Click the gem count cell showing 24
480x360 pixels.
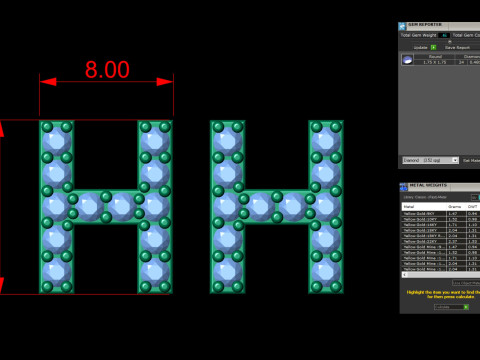pos(461,62)
